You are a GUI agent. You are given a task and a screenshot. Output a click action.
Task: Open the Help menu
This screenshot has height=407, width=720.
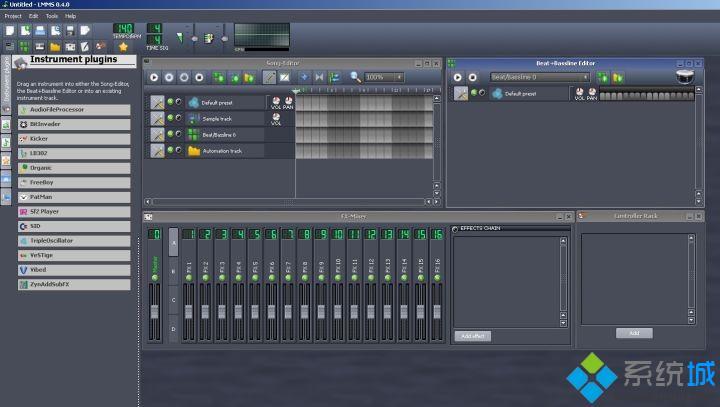[70, 16]
